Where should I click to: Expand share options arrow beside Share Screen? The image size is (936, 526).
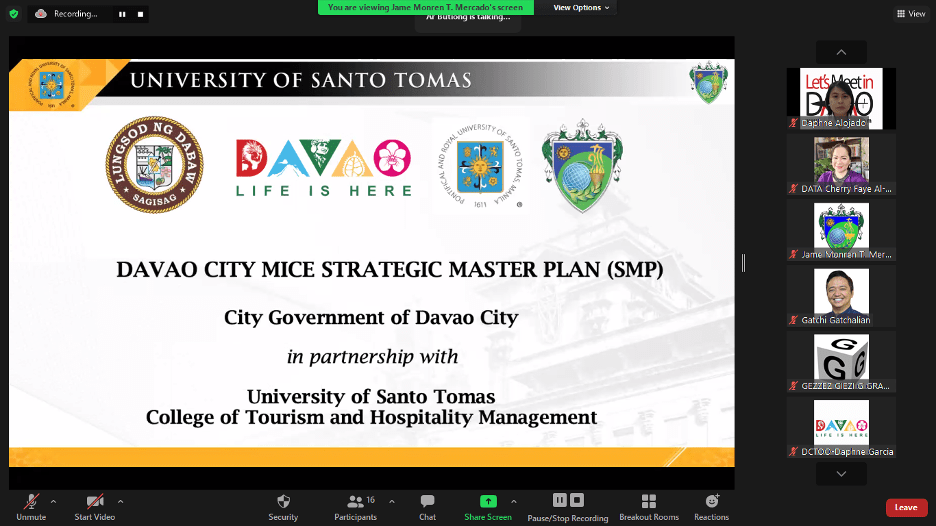coord(514,502)
